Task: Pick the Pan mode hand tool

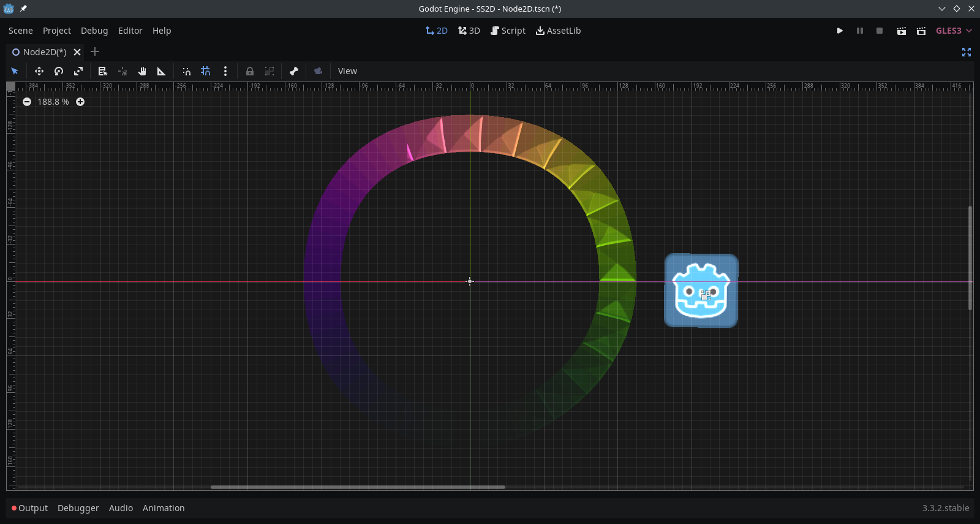Action: point(142,71)
